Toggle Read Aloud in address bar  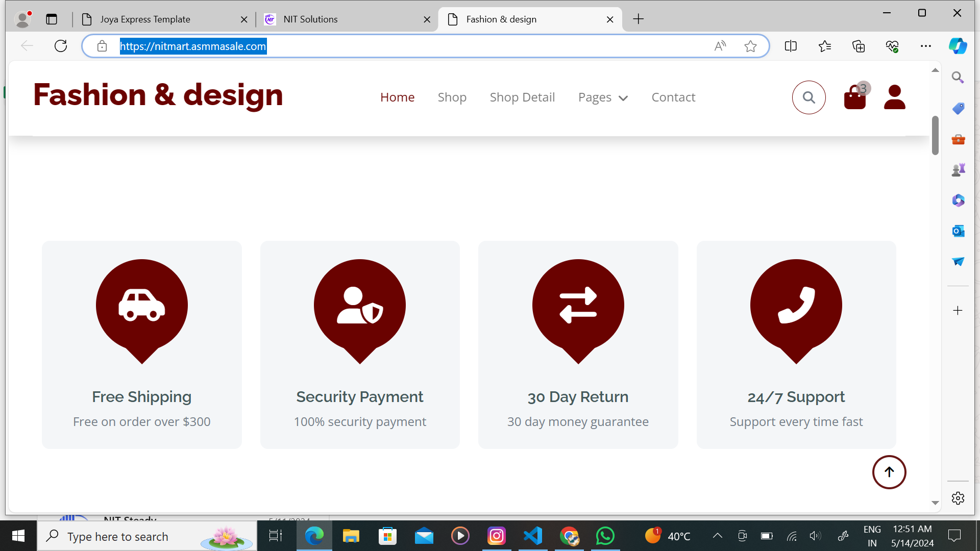pyautogui.click(x=720, y=46)
